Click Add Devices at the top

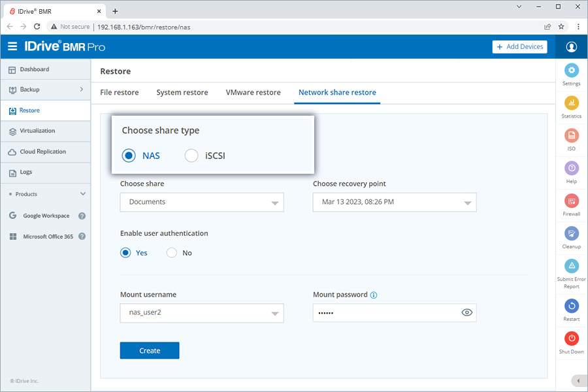click(519, 46)
